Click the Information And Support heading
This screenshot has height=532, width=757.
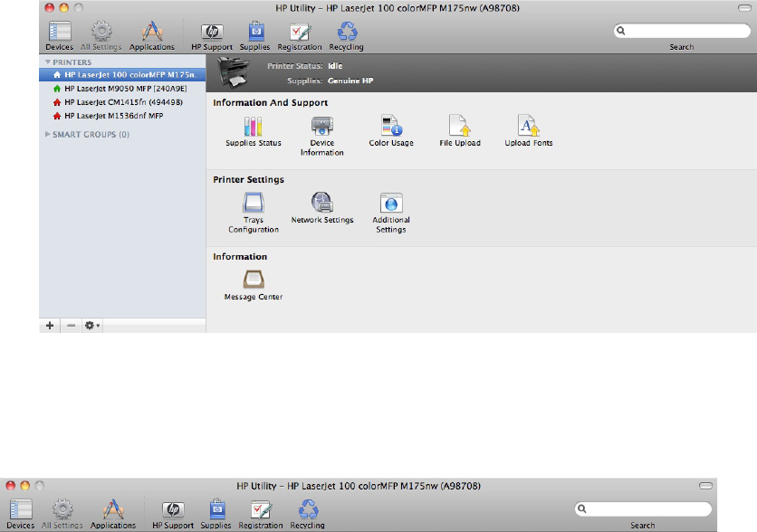point(271,103)
